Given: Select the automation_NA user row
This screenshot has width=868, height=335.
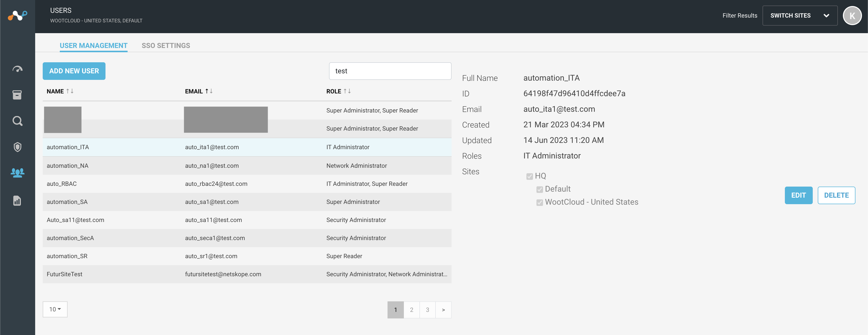Looking at the screenshot, I should [247, 166].
